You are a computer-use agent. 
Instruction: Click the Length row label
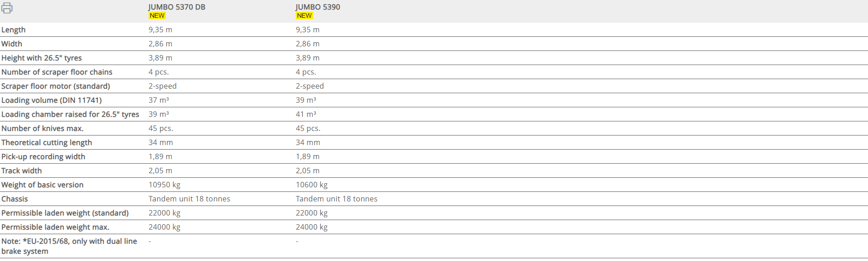tap(14, 30)
